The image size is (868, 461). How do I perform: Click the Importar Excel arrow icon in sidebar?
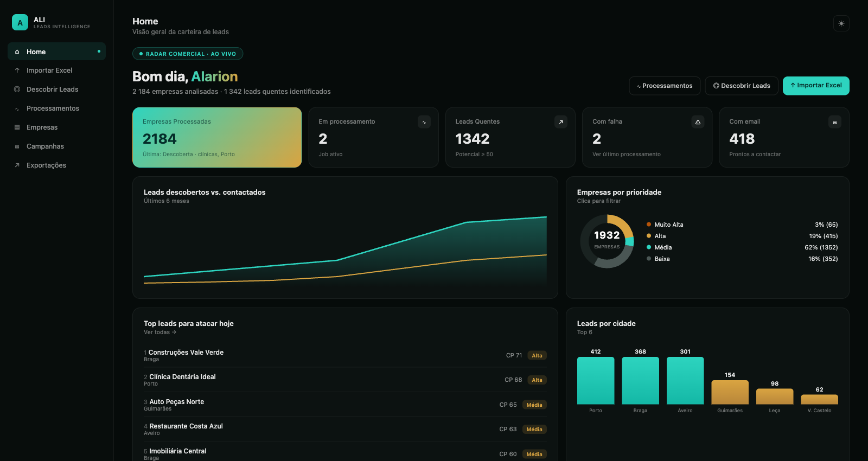pyautogui.click(x=17, y=71)
